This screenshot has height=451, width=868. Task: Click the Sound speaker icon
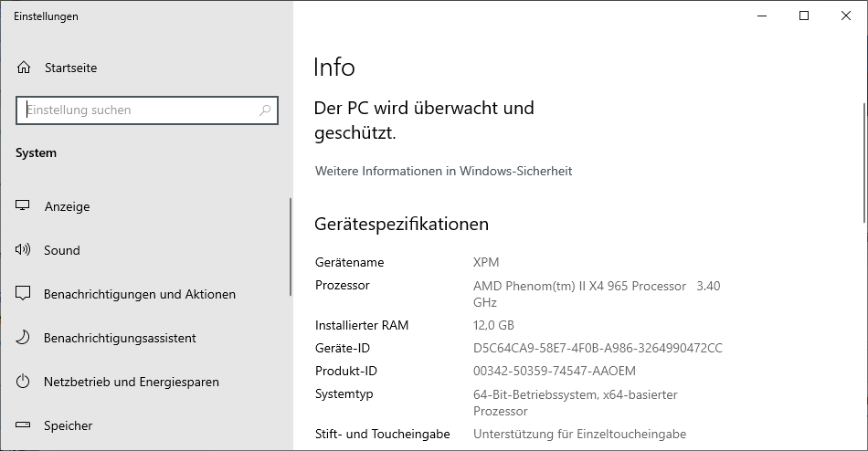(23, 249)
